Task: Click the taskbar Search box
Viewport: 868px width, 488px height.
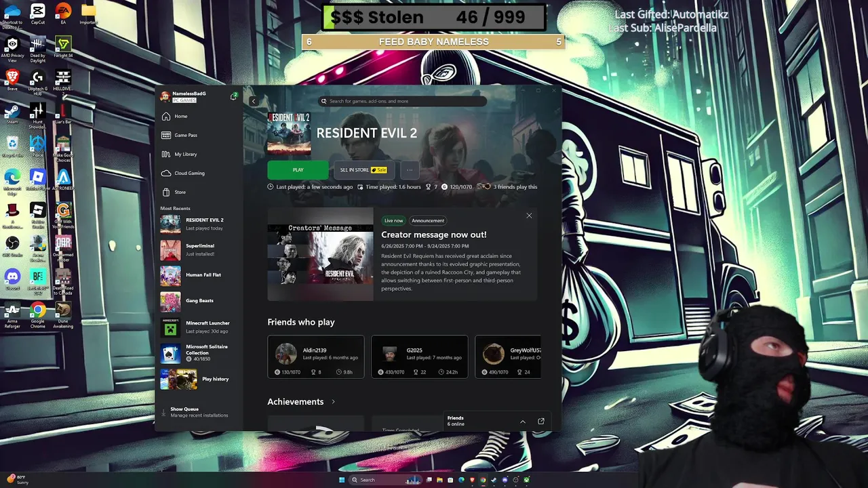Action: point(385,480)
